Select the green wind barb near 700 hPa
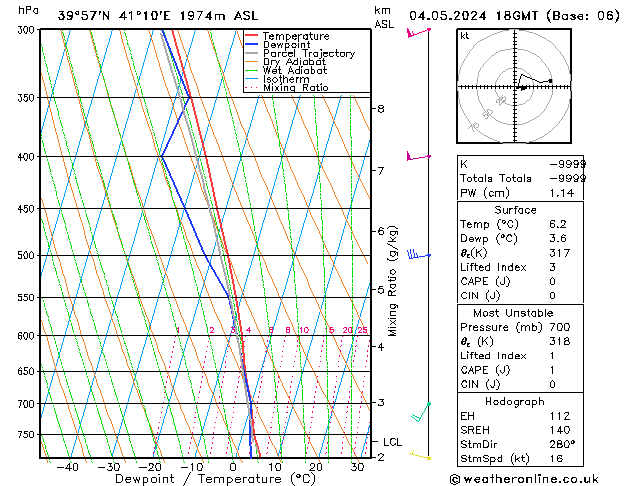 (x=420, y=412)
